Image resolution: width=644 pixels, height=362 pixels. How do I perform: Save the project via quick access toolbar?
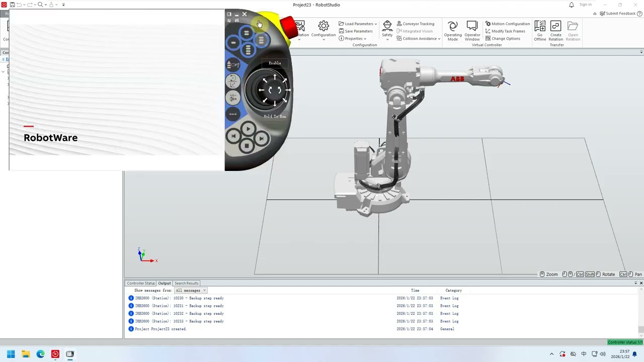(12, 5)
